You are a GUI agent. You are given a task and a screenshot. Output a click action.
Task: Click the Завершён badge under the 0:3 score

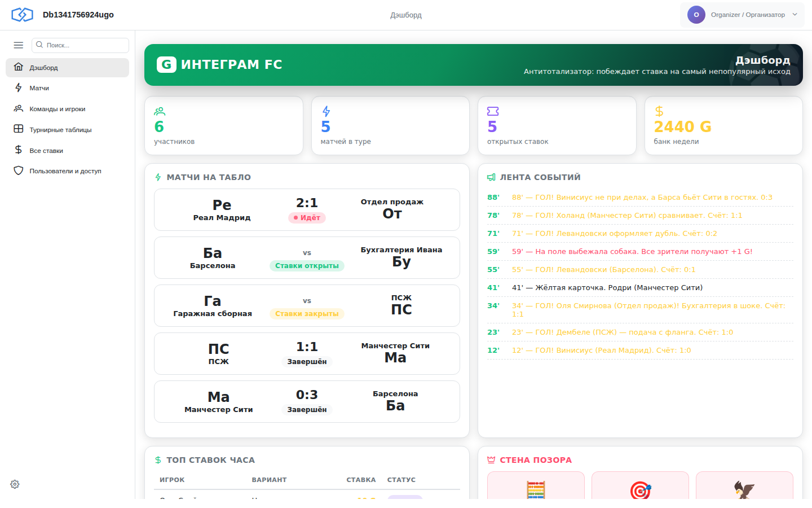tap(307, 410)
